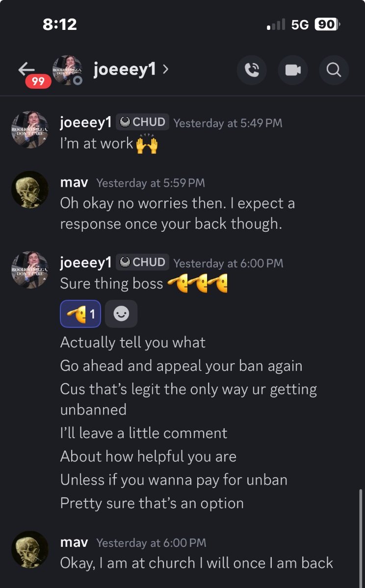365x588 pixels.
Task: Select the message Go ahead and appeal your ban again
Action: pos(181,366)
